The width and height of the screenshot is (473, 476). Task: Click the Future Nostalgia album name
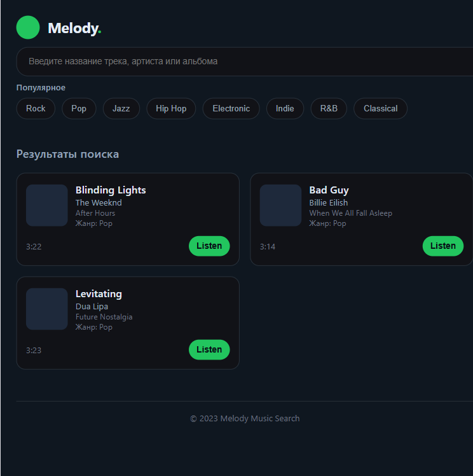(104, 317)
